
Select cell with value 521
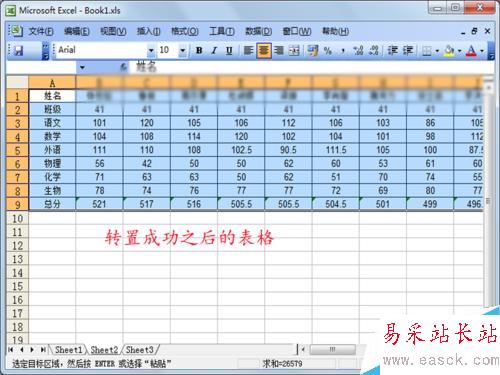point(99,204)
